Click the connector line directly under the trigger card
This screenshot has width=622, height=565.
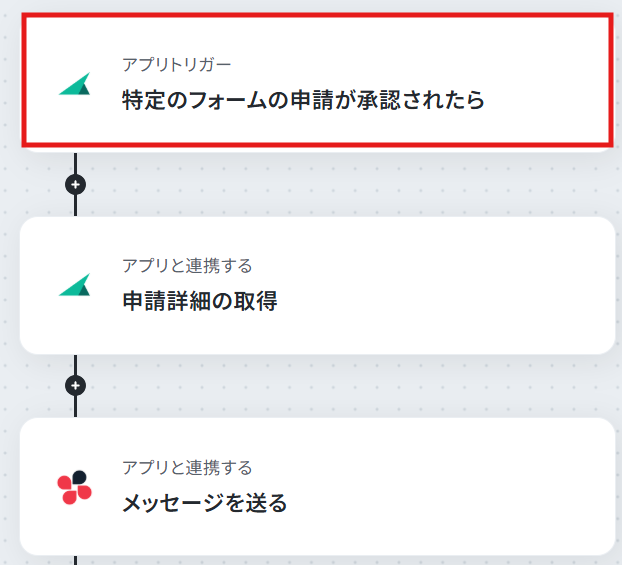coord(75,163)
